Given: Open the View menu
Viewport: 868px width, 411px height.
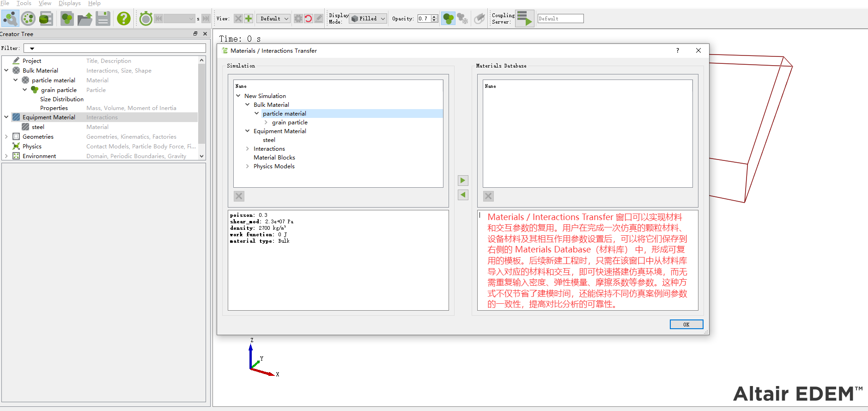Looking at the screenshot, I should coord(45,3).
